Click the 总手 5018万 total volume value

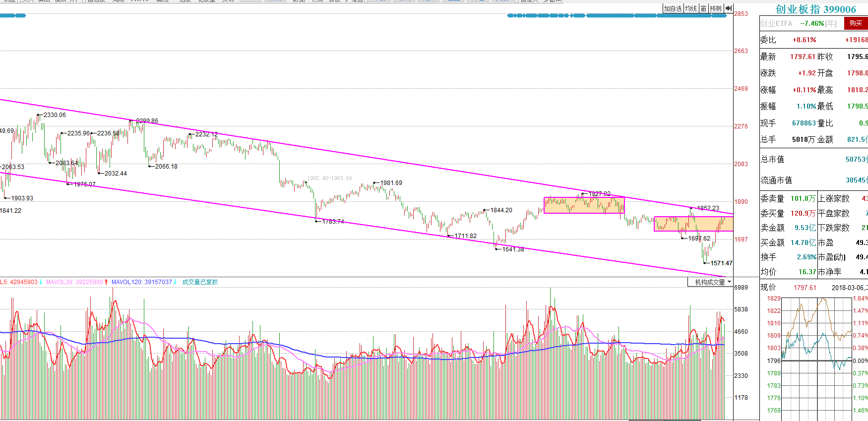804,139
